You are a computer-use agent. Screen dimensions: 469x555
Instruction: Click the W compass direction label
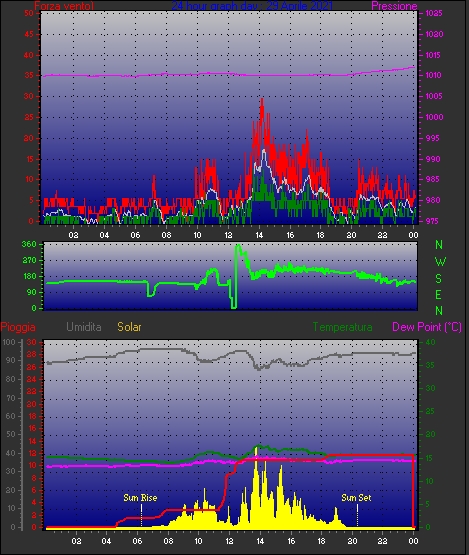click(440, 262)
